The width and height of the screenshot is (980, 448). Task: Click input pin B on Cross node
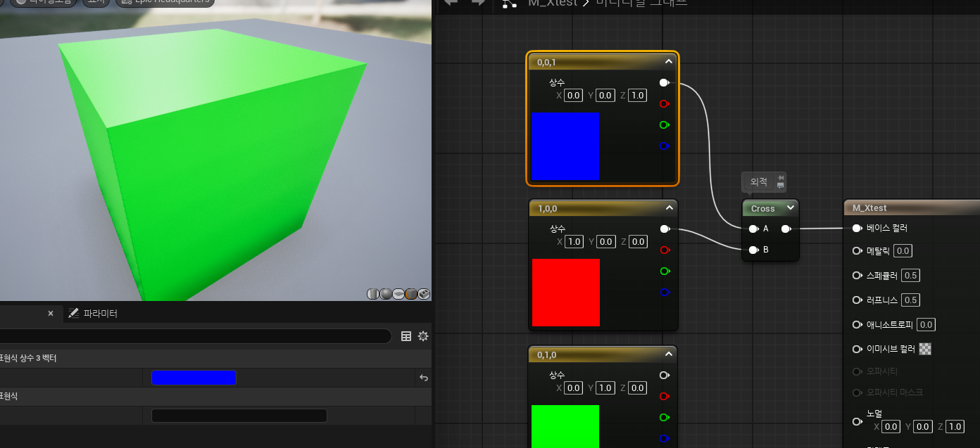coord(753,250)
